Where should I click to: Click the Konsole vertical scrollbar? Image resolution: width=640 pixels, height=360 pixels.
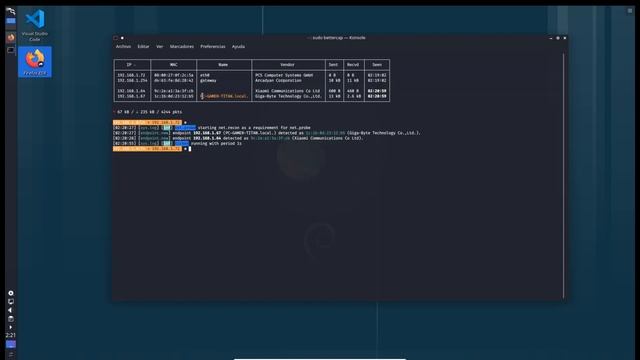pyautogui.click(x=564, y=176)
